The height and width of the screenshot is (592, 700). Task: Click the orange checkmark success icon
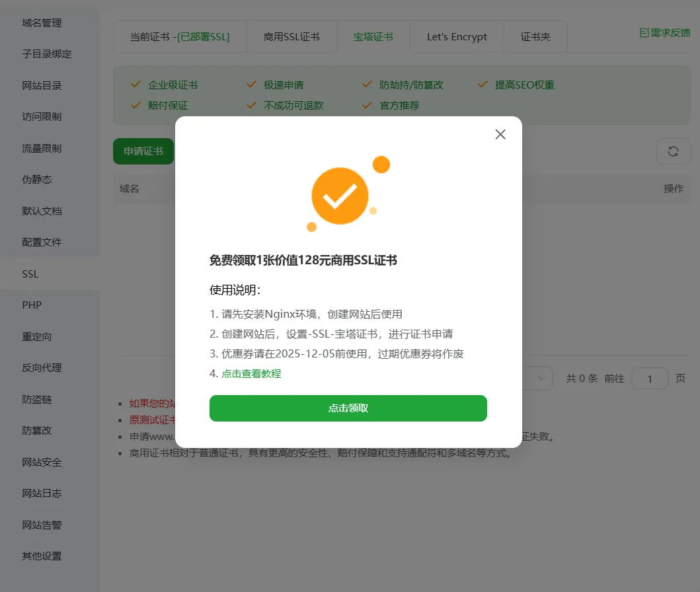(340, 196)
